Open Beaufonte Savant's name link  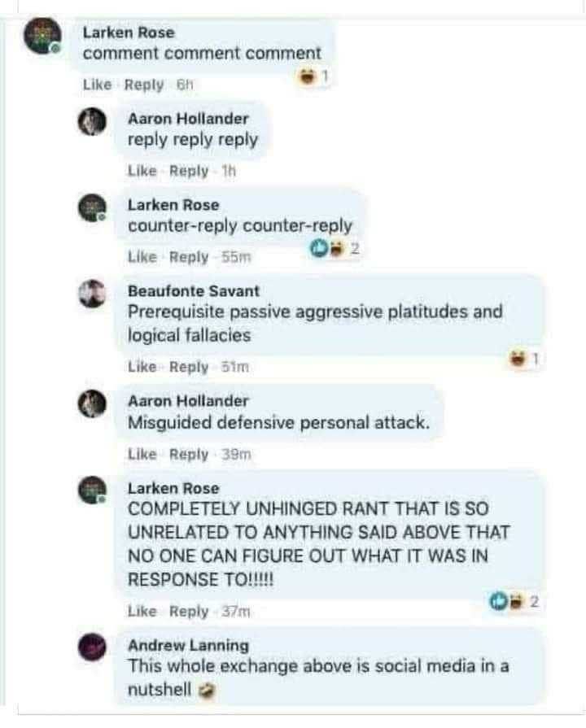pyautogui.click(x=194, y=291)
